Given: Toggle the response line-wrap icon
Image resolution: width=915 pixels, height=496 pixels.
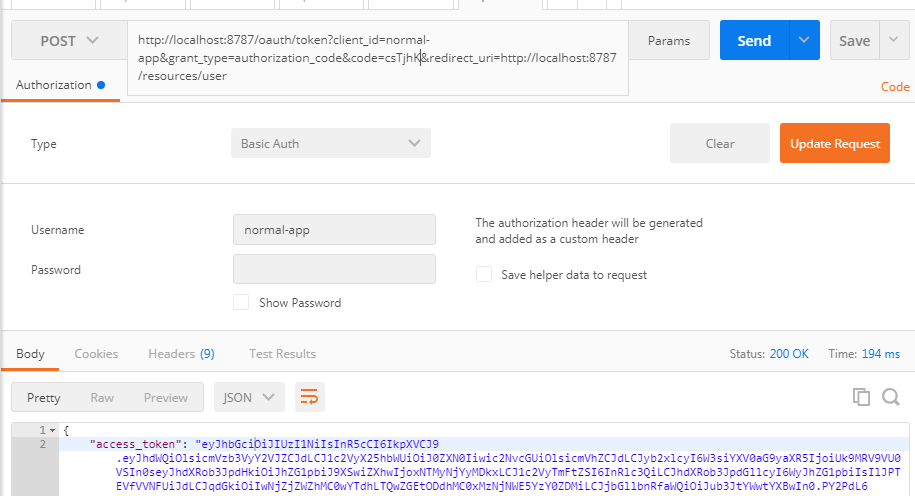Looking at the screenshot, I should coord(309,397).
